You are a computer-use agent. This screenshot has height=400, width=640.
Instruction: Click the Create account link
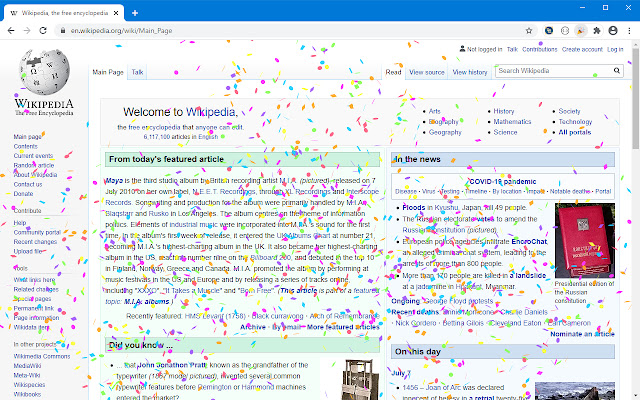click(582, 49)
